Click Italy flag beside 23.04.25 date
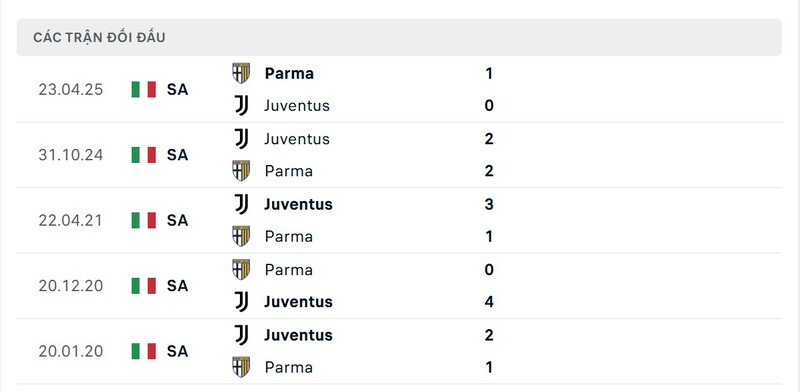The image size is (800, 392). pos(143,89)
